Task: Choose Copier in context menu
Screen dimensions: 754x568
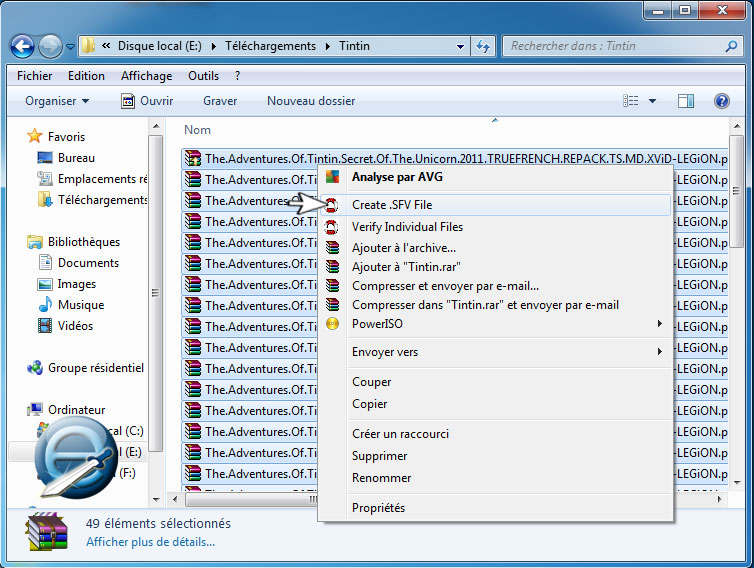Action: (x=495, y=404)
